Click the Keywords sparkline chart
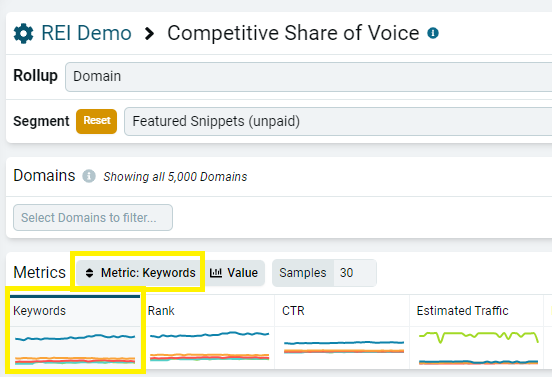This screenshot has width=552, height=377. 75,348
